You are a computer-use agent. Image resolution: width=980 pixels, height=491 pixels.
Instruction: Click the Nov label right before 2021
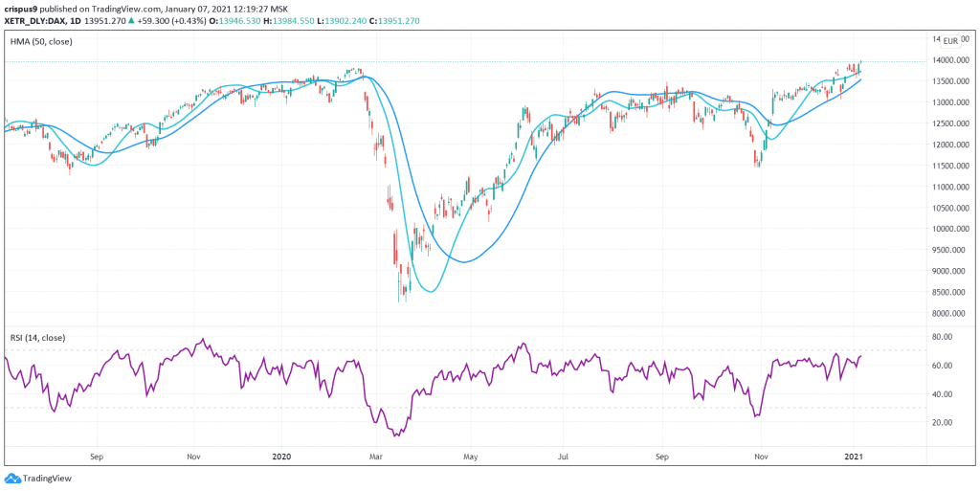click(x=761, y=457)
